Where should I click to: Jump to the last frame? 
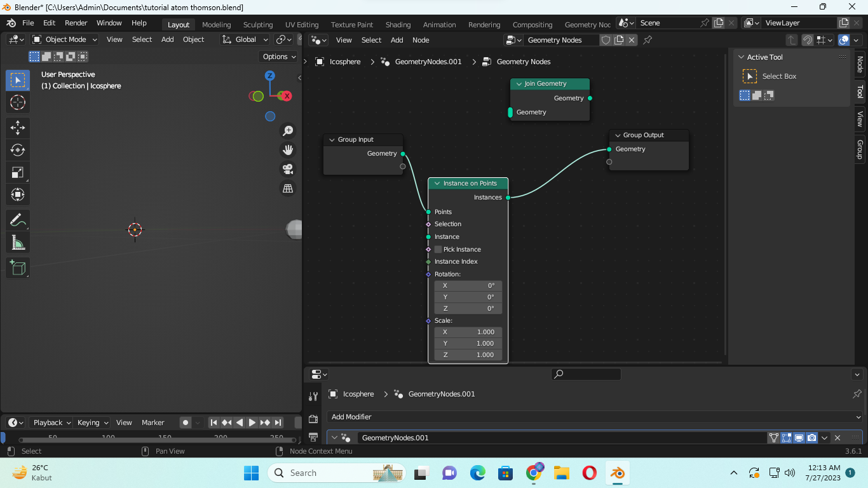[278, 423]
